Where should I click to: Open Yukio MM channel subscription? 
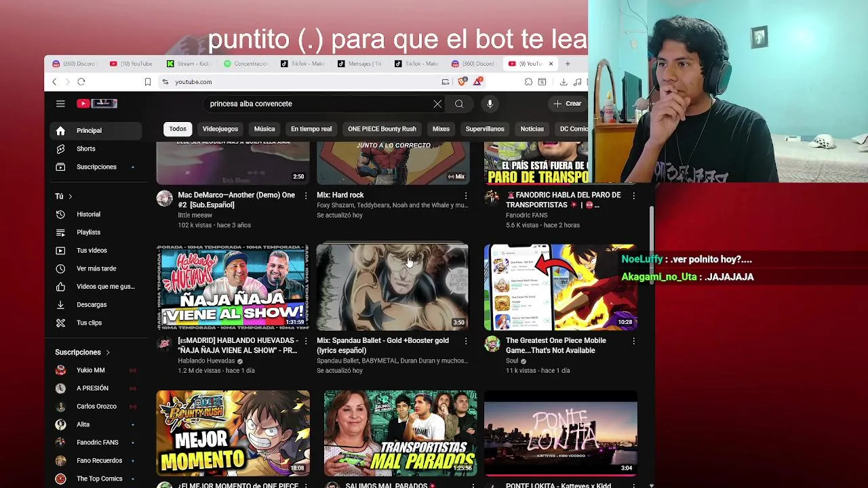[96, 370]
